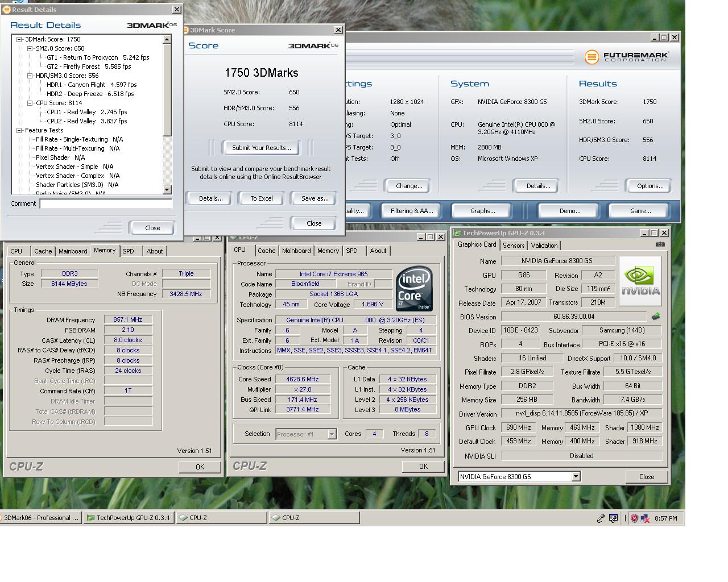Viewport: 728px width, 582px height.
Task: Click Close in the 3DMark Score window
Action: pos(314,223)
